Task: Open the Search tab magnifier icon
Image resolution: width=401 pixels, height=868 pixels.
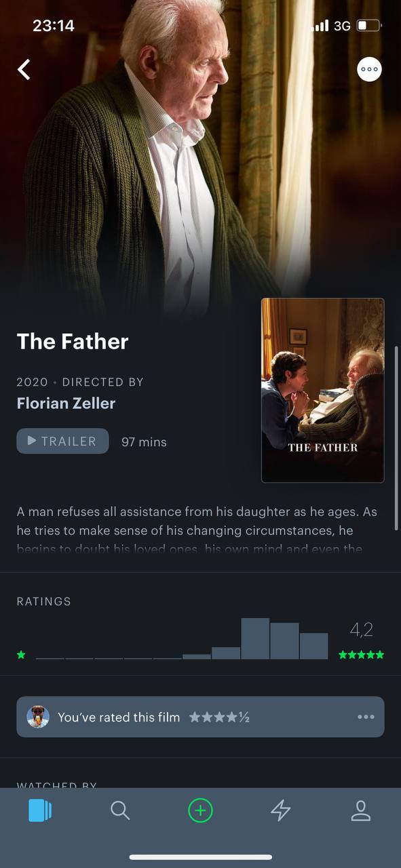Action: coord(120,810)
